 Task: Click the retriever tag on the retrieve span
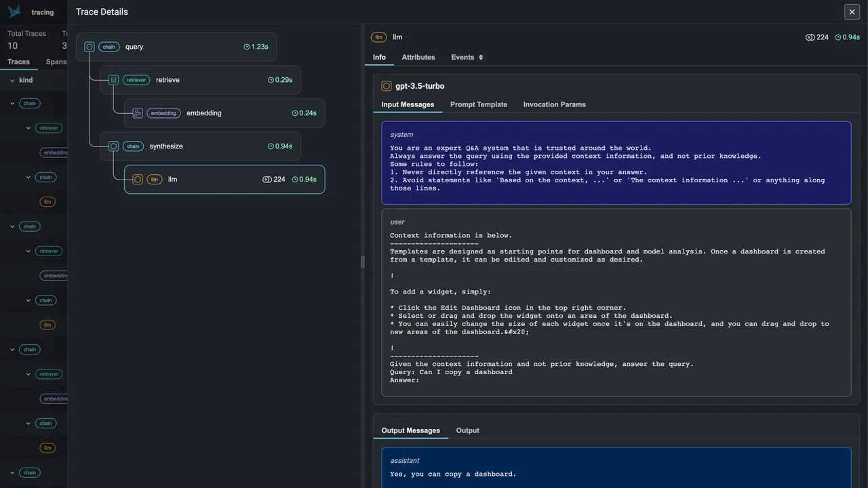[x=136, y=80]
